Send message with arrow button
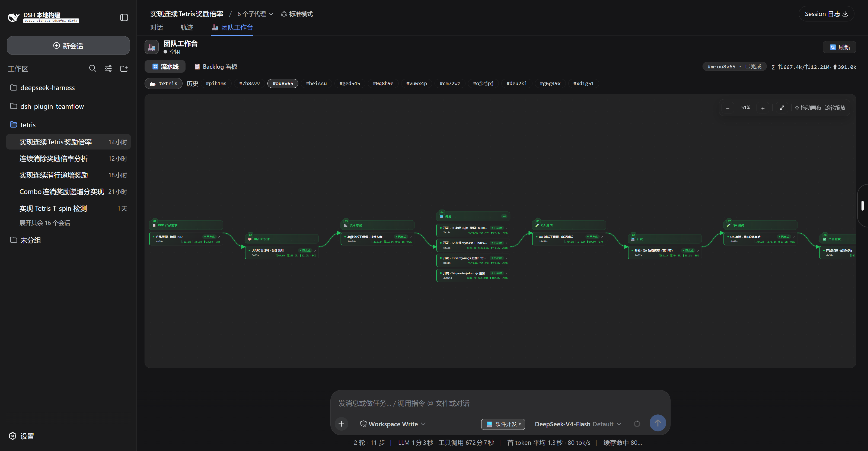Image resolution: width=868 pixels, height=451 pixels. (658, 423)
